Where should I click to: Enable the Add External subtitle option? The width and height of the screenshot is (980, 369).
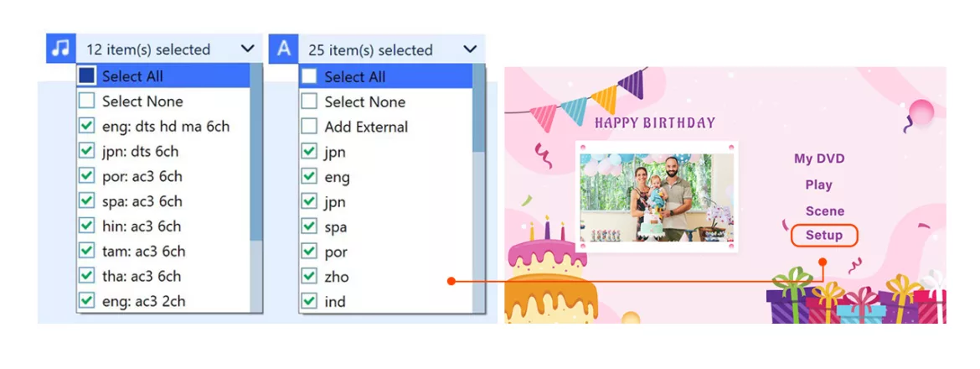click(309, 127)
